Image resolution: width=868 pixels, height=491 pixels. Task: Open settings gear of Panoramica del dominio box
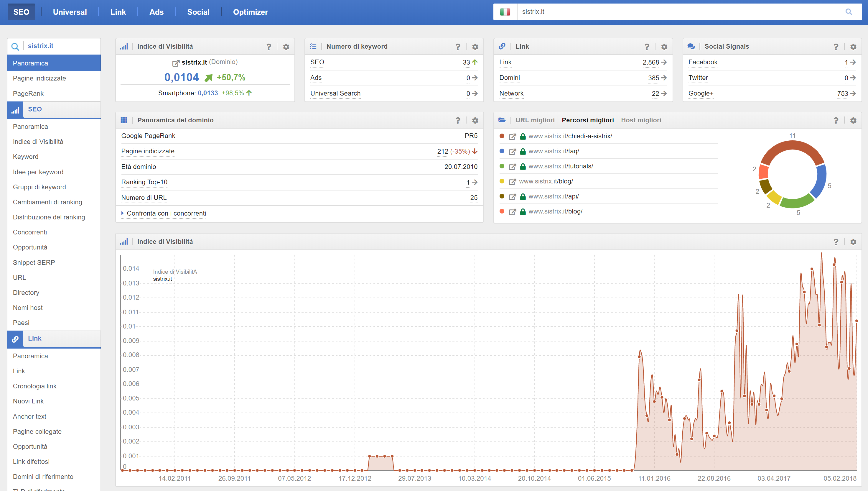(475, 120)
